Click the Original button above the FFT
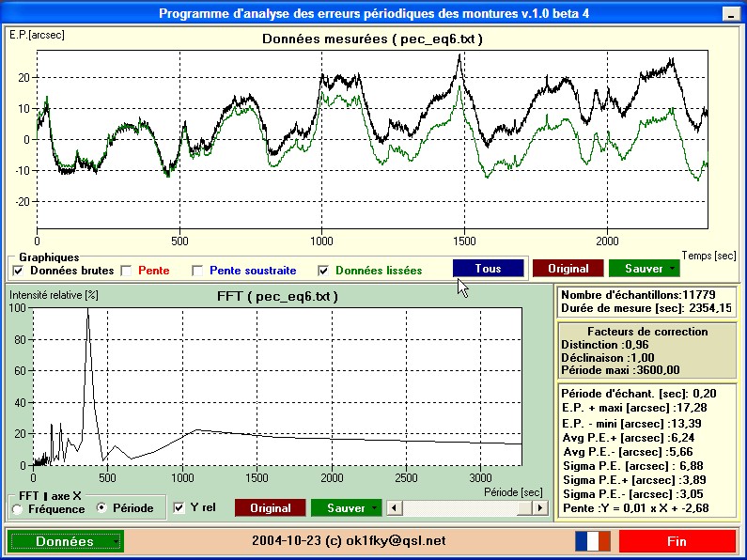 coord(568,269)
